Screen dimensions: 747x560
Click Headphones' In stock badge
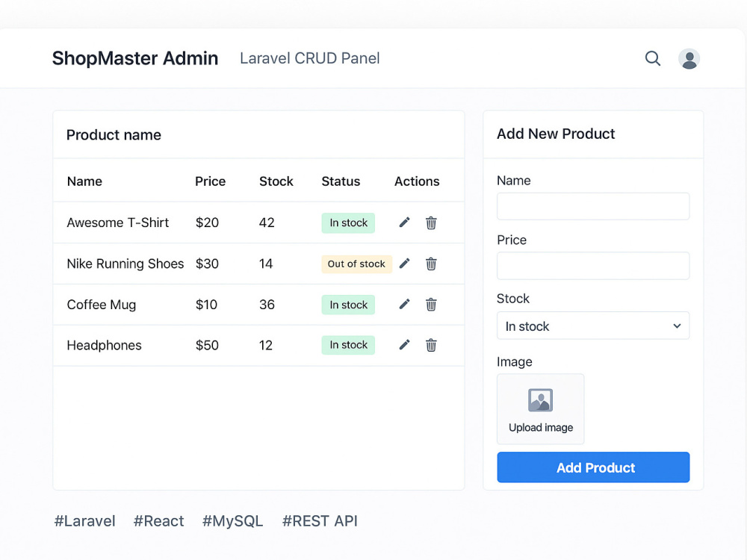[x=348, y=345]
